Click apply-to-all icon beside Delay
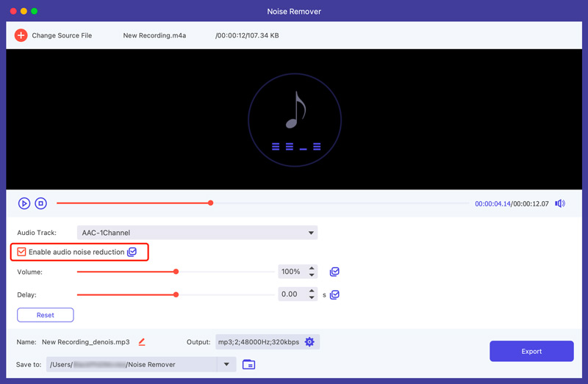The image size is (588, 384). click(x=334, y=295)
